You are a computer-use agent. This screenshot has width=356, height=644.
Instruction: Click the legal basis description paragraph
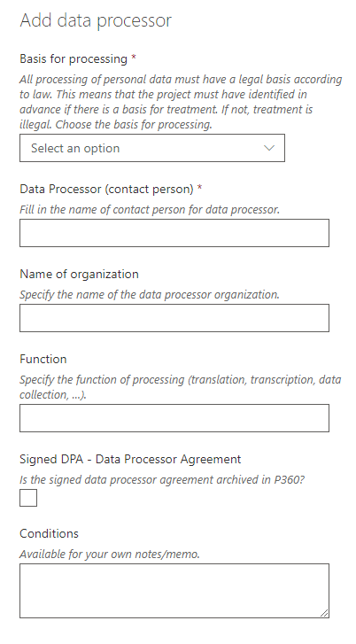(x=181, y=102)
